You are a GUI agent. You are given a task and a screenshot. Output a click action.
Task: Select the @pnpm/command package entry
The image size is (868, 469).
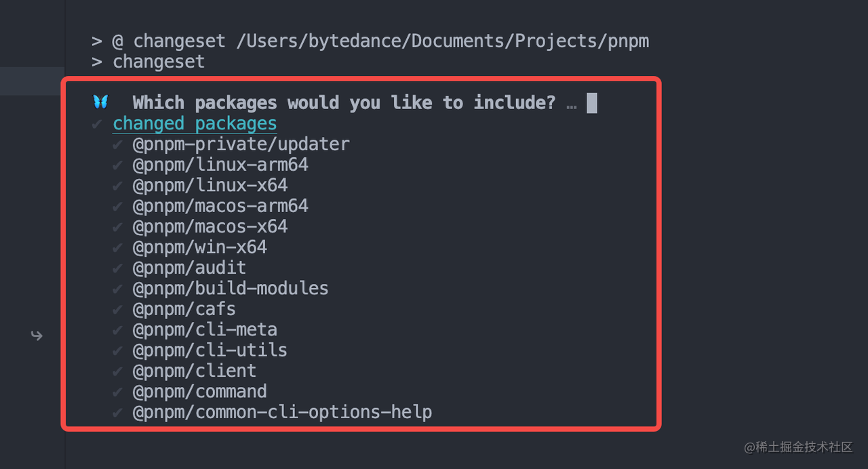click(200, 392)
